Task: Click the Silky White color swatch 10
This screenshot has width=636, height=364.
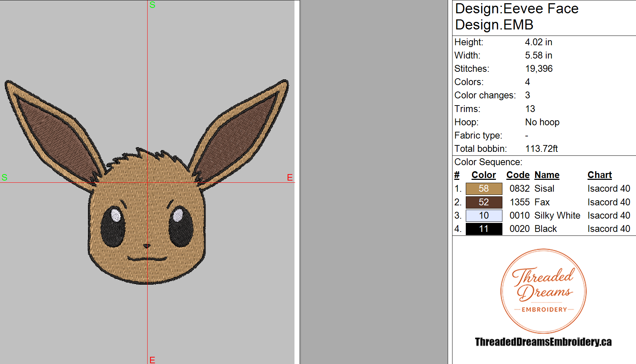Action: (x=484, y=215)
